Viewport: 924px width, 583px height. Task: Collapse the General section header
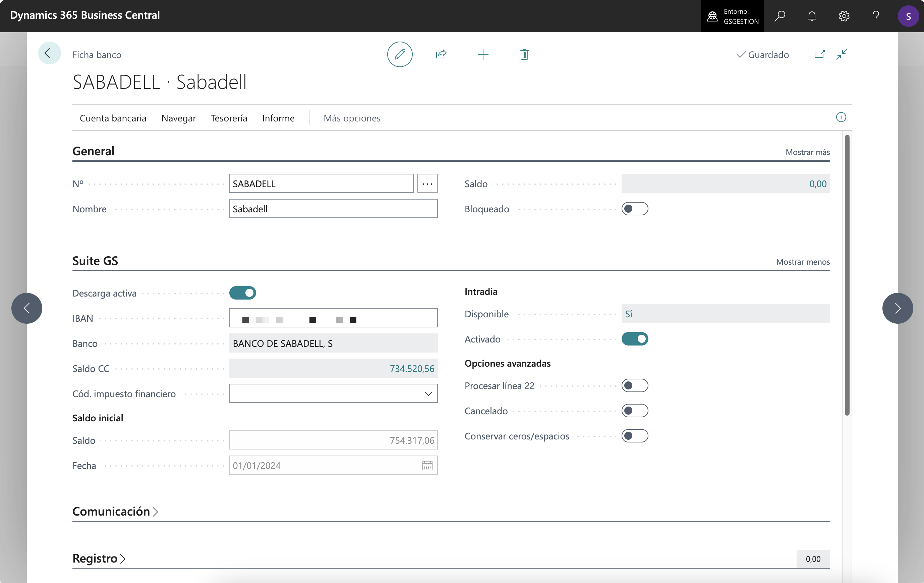click(x=93, y=151)
